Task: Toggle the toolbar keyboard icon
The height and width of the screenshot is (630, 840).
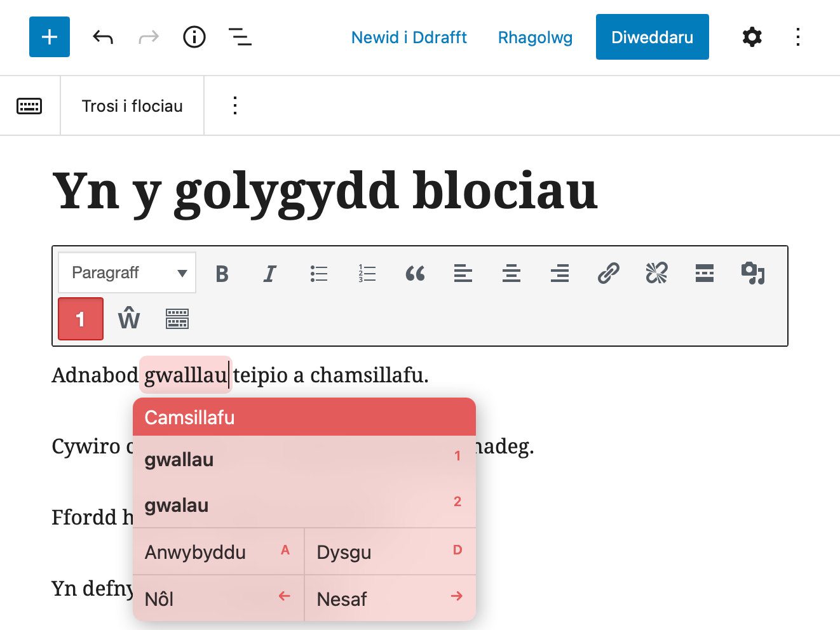Action: (177, 319)
